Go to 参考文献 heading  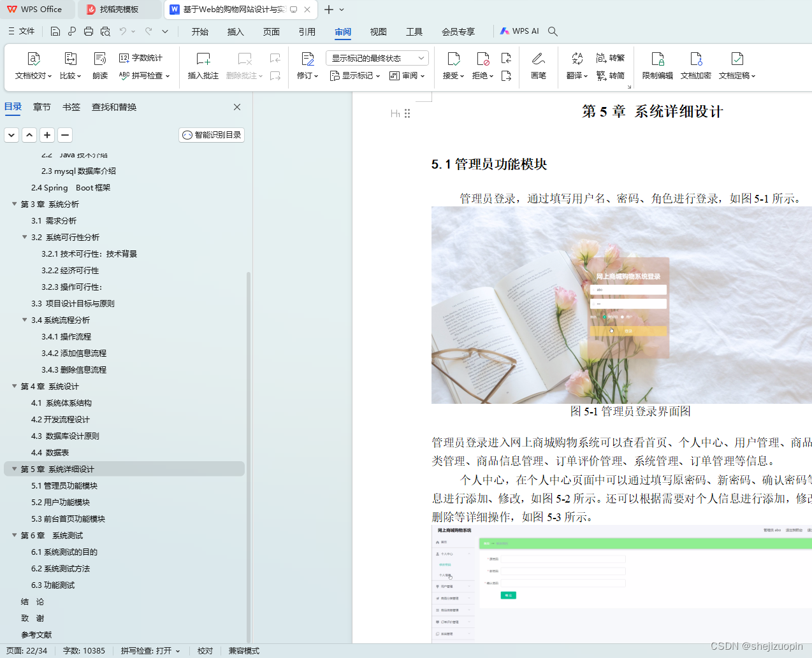36,634
